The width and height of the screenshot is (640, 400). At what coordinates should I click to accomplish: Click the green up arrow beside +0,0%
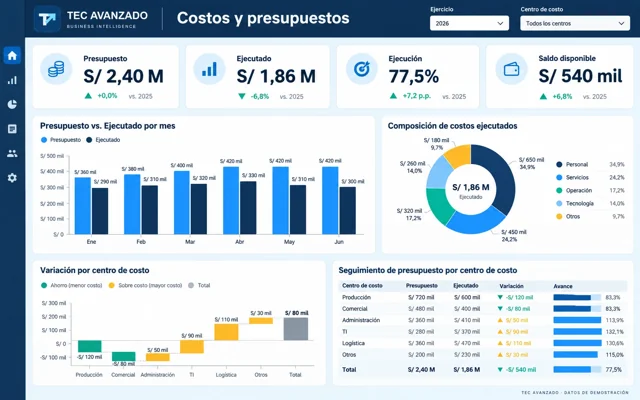coord(88,96)
